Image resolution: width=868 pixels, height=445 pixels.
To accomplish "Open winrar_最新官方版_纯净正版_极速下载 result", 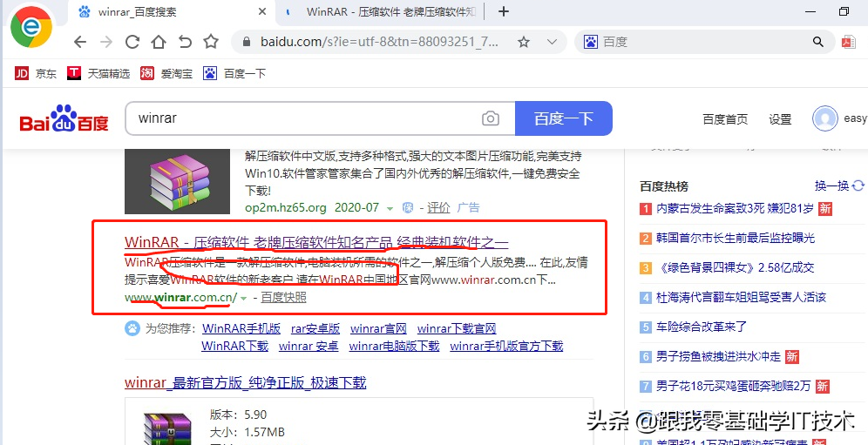I will [245, 382].
